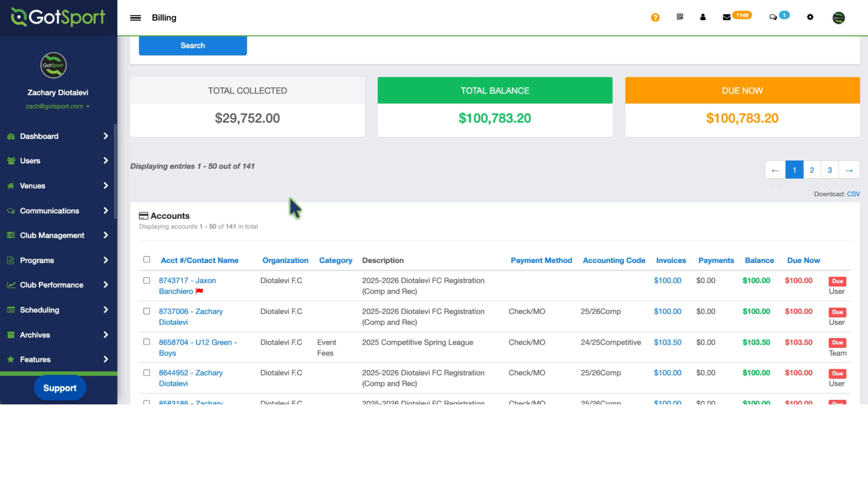868x488 pixels.
Task: Open the zach@gotsport.com account dropdown
Action: coord(58,107)
